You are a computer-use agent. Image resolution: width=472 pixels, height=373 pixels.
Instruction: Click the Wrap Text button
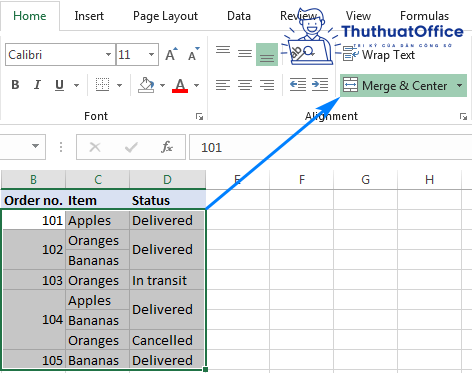tap(379, 55)
